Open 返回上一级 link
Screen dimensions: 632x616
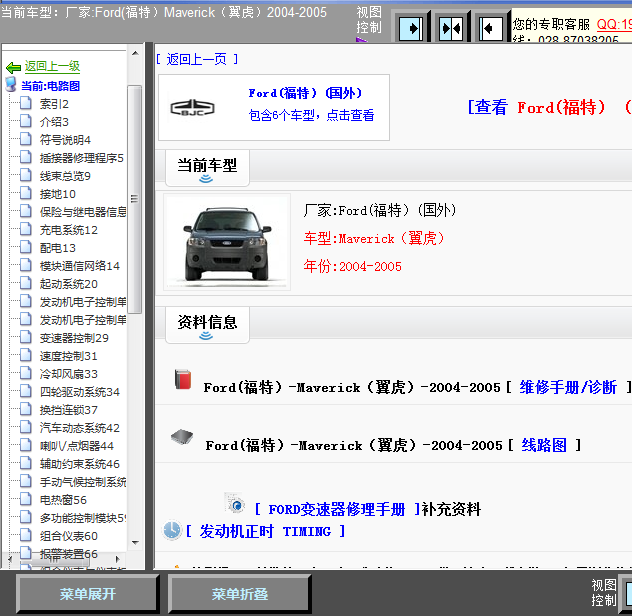[52, 66]
